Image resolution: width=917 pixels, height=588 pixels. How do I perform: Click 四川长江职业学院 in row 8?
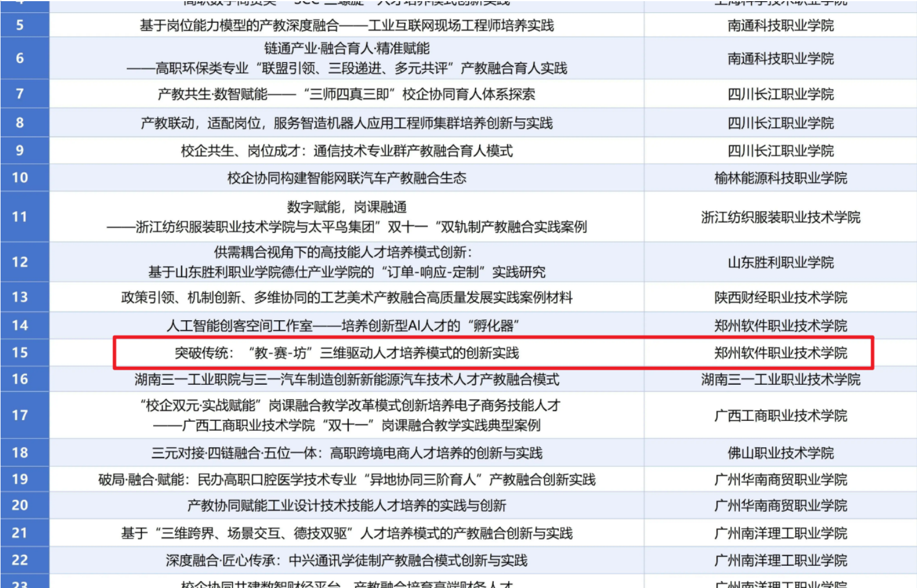780,123
